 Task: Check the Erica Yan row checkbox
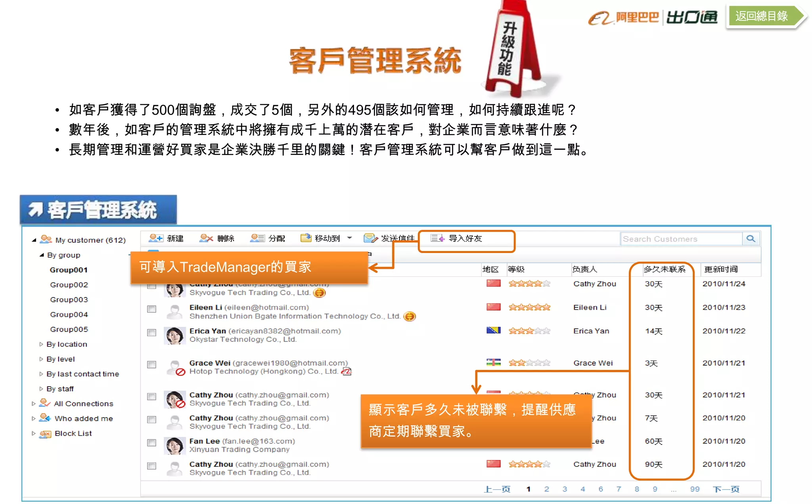(151, 333)
